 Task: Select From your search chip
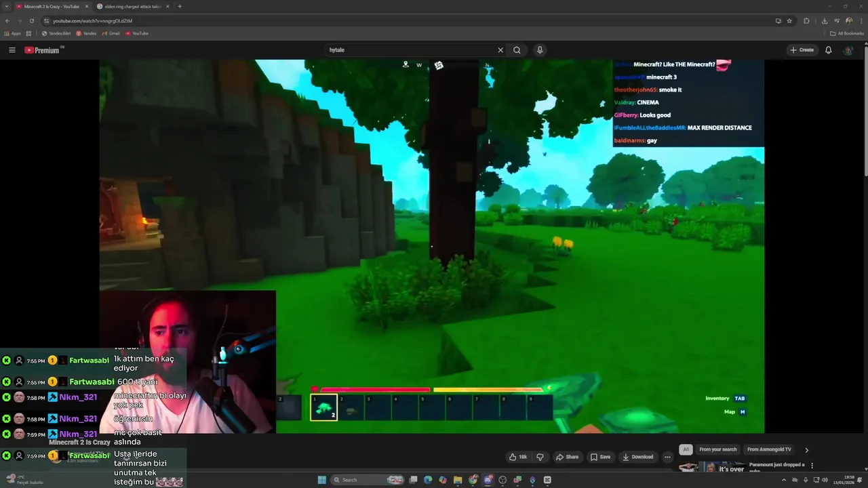pos(717,449)
